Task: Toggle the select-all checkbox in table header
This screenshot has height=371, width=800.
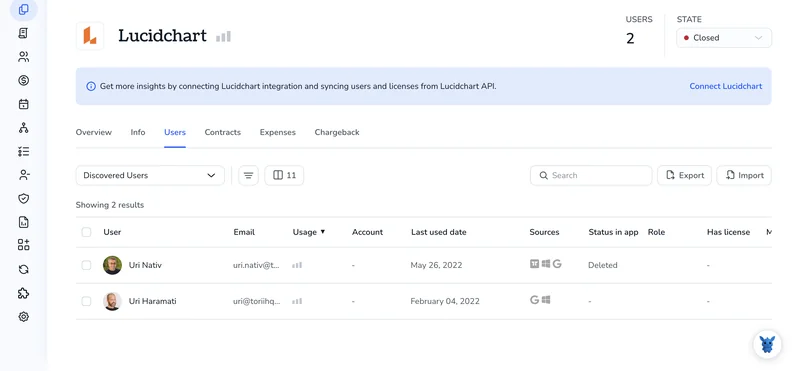Action: point(86,232)
